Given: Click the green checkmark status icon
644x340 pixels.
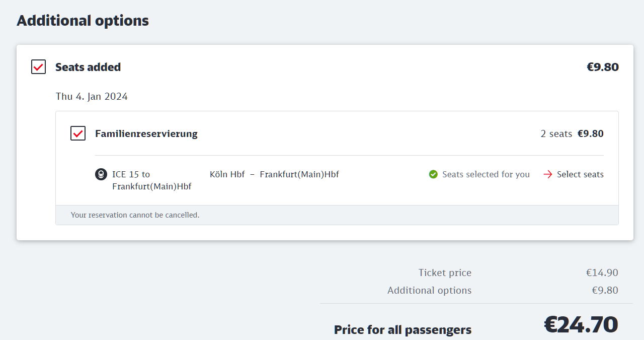Looking at the screenshot, I should [433, 174].
